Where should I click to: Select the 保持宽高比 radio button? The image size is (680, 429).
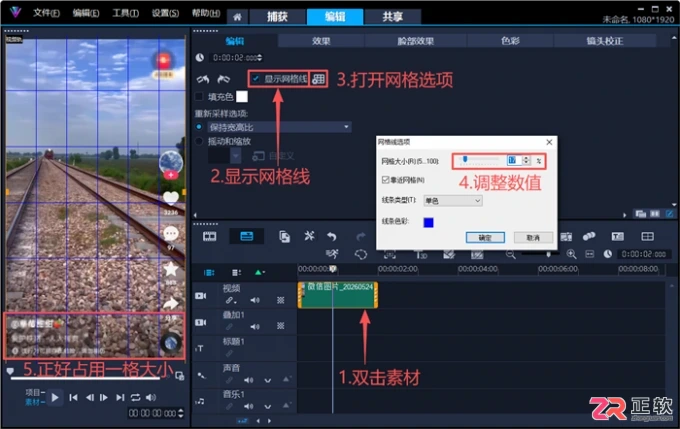coord(199,127)
